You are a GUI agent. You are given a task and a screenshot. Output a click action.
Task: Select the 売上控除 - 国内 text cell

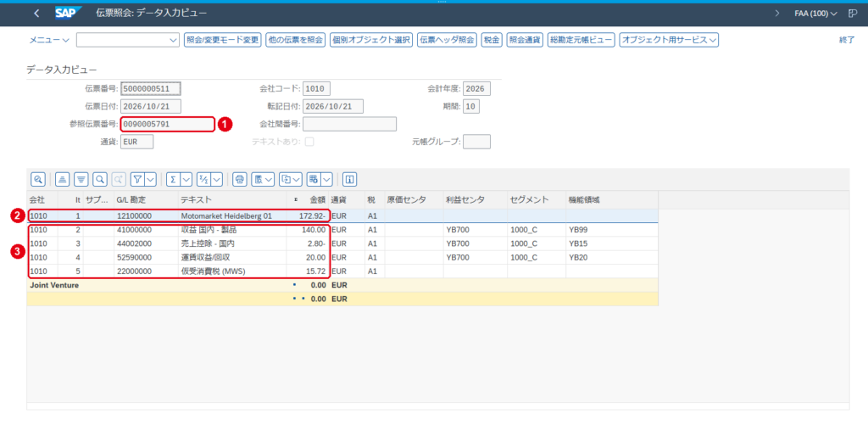pyautogui.click(x=231, y=243)
